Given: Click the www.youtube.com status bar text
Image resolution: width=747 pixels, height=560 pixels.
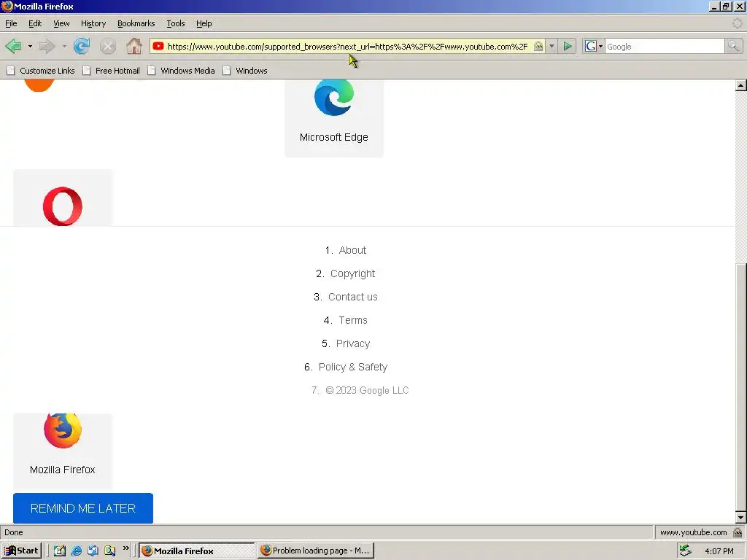Looking at the screenshot, I should coord(693,532).
